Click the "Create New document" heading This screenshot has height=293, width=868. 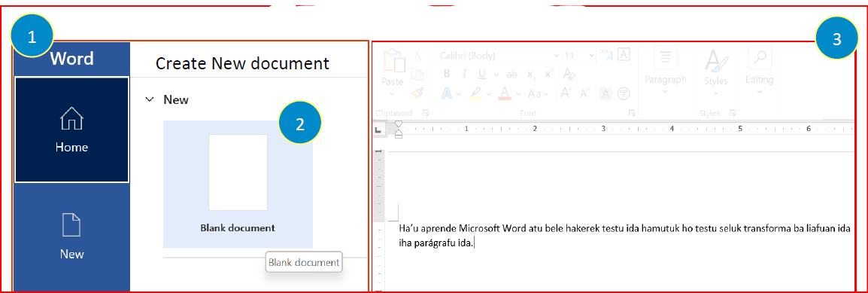pos(242,64)
